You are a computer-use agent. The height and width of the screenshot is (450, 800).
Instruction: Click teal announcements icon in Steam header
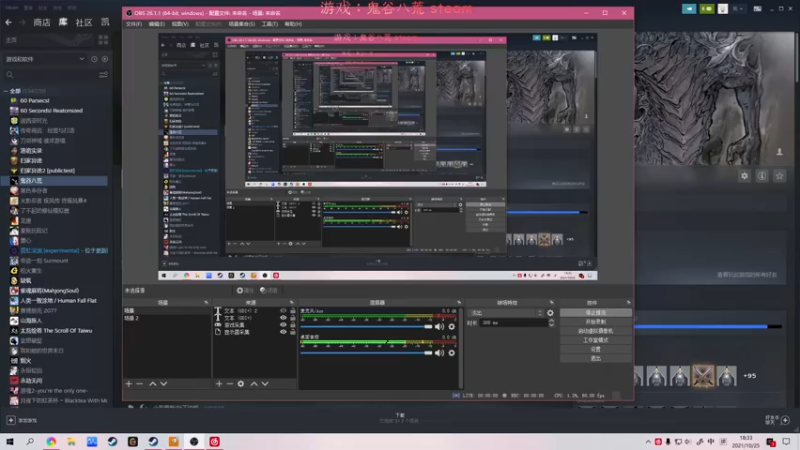(689, 9)
